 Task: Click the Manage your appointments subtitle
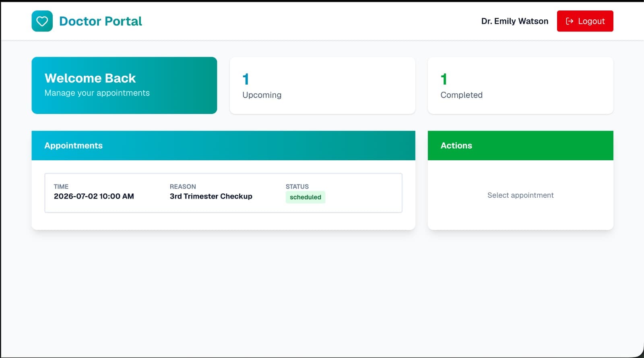click(x=97, y=93)
